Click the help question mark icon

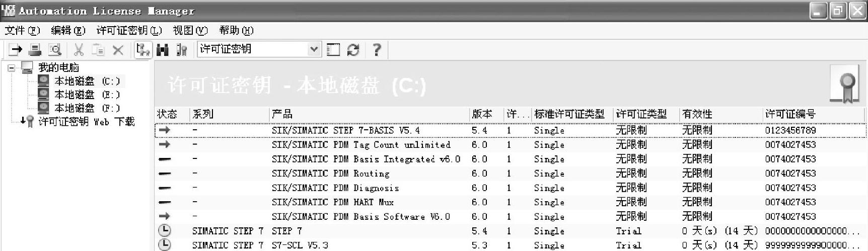(x=376, y=49)
